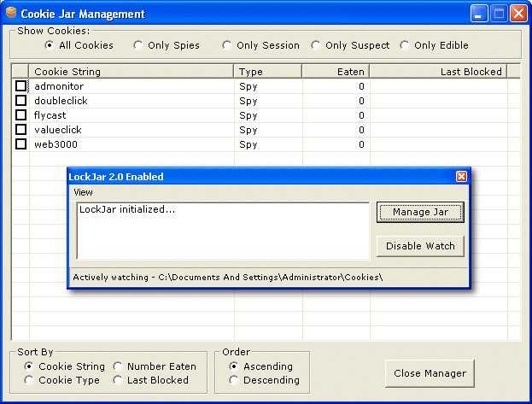Select the web3000 cookie entry
The width and height of the screenshot is (532, 404).
pyautogui.click(x=56, y=144)
